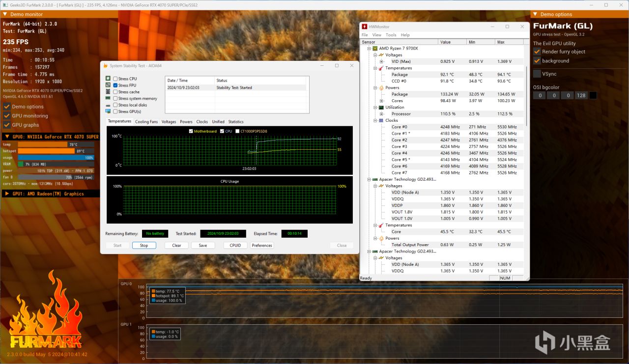Enable the Stress CPU checkbox

(x=115, y=79)
